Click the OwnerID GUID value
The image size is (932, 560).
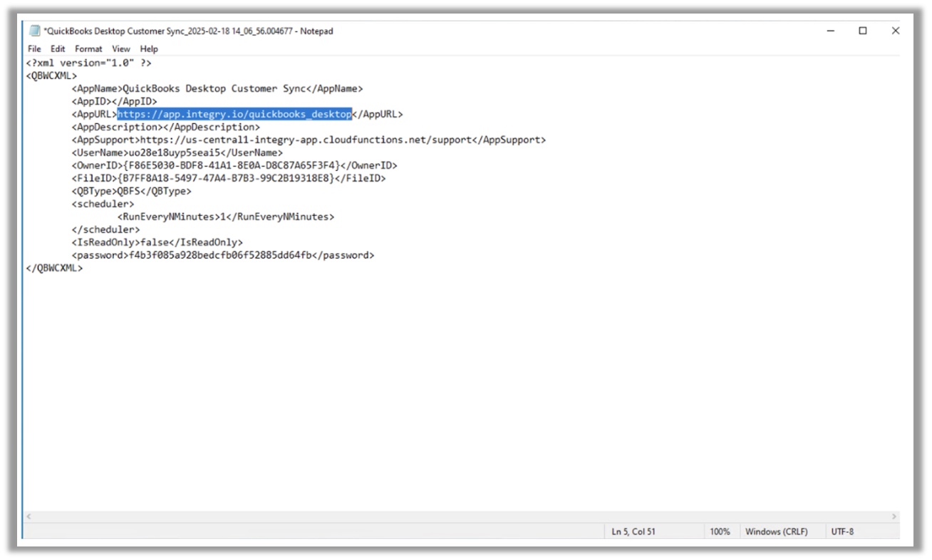(x=232, y=165)
